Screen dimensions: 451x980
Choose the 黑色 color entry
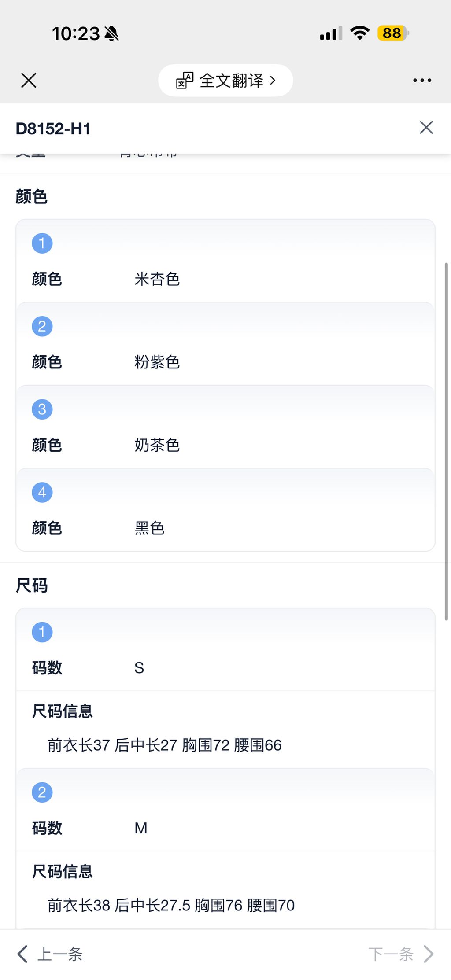pyautogui.click(x=149, y=528)
